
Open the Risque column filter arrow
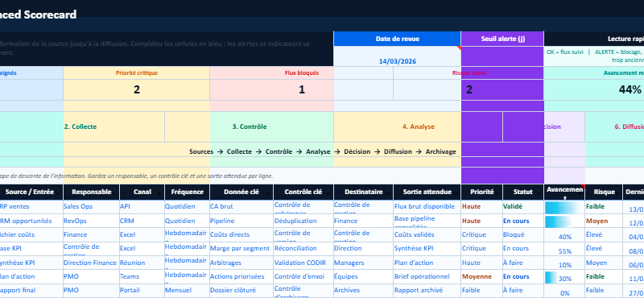click(x=618, y=192)
